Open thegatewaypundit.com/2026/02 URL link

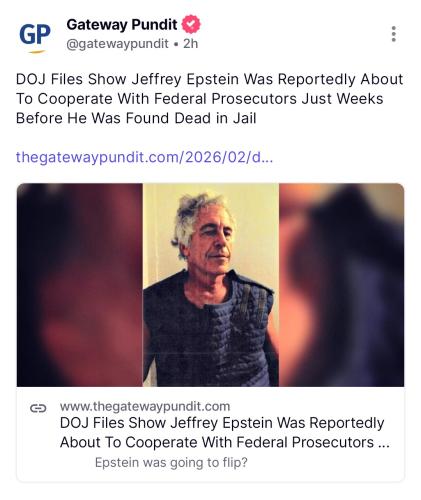point(144,157)
